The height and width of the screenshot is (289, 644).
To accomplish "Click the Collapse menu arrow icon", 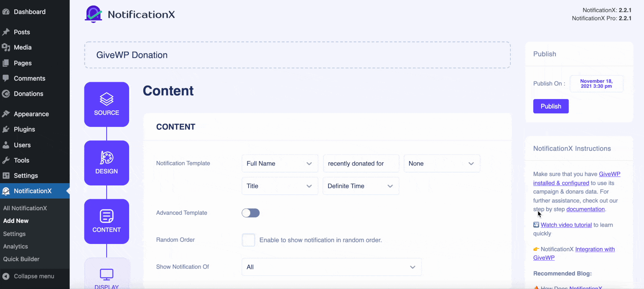I will pos(6,276).
